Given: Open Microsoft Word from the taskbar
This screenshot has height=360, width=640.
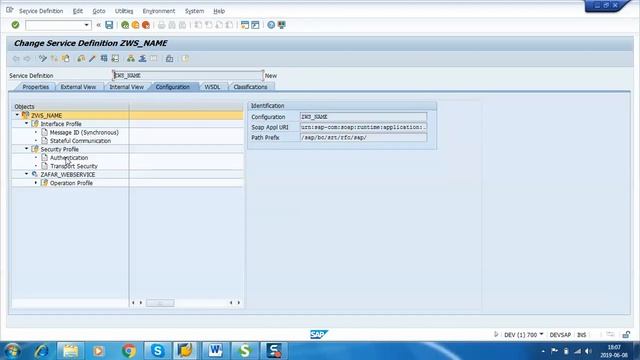Looking at the screenshot, I should (215, 351).
